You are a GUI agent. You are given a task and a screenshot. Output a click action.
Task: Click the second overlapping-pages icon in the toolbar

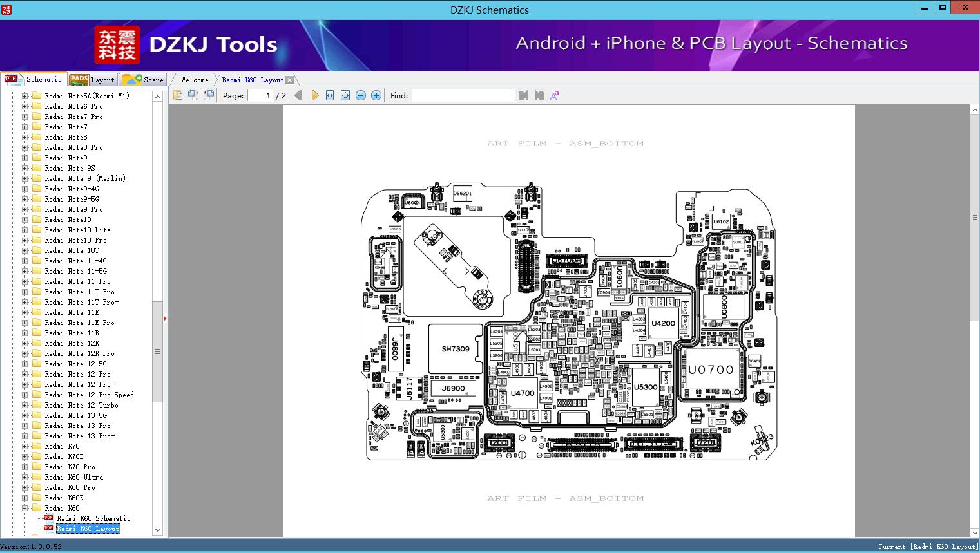pos(193,95)
